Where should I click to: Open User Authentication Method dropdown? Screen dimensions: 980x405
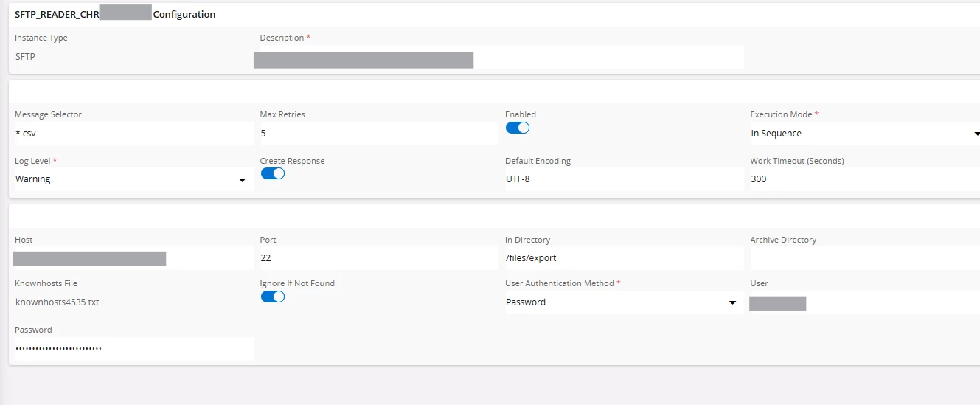(621, 302)
